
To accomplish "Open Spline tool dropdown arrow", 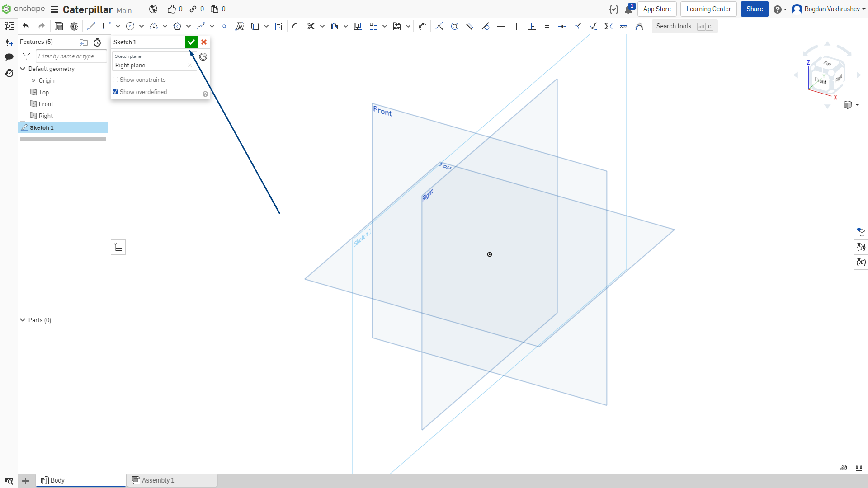I will click(212, 26).
